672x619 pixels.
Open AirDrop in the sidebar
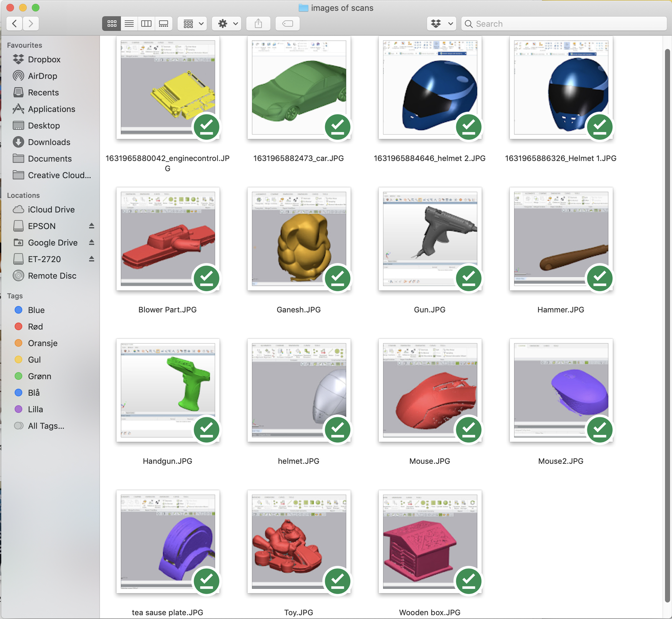[x=42, y=76]
